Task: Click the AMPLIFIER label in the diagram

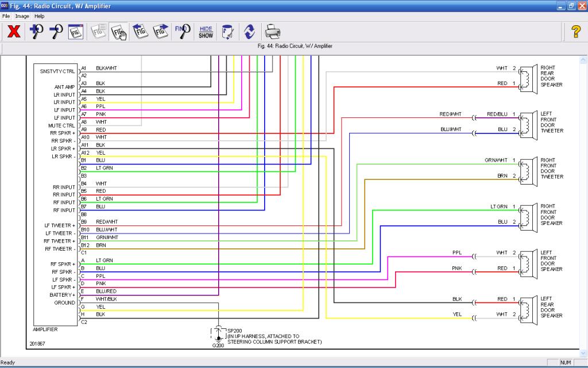Action: (x=45, y=329)
